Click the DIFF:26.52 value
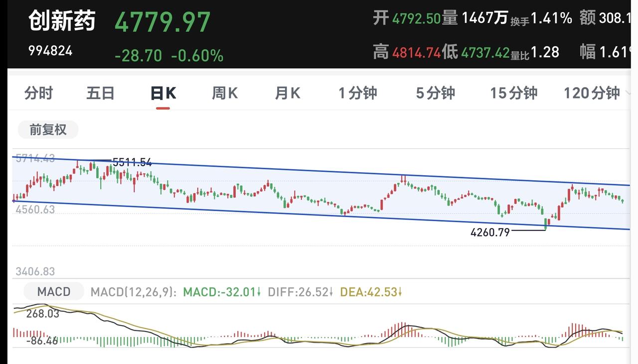 click(301, 292)
